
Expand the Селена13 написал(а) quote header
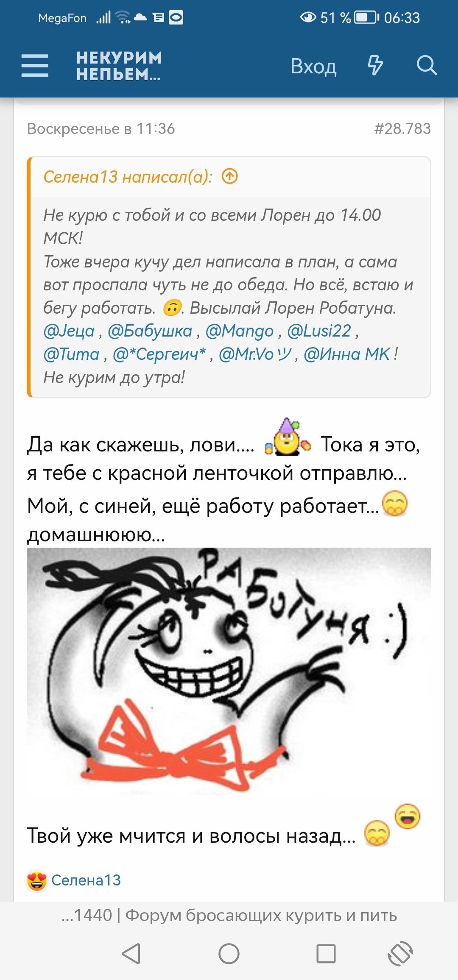coord(128,176)
